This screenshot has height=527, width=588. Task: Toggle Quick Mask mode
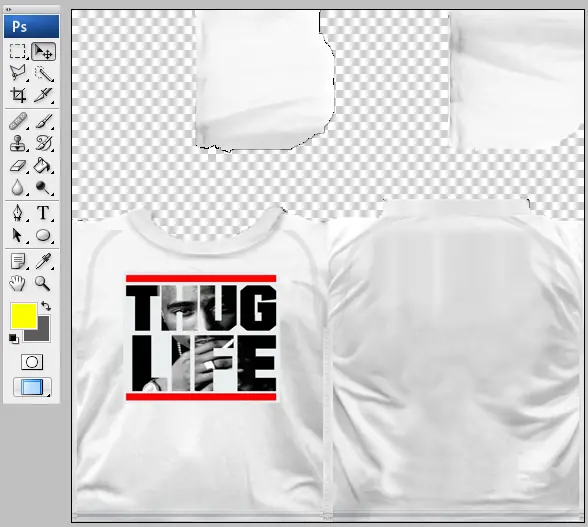[32, 362]
